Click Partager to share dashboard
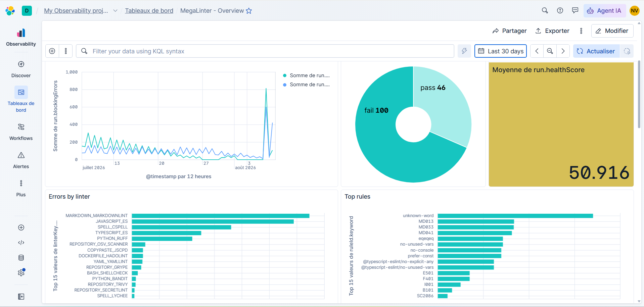This screenshot has width=644, height=307. pyautogui.click(x=509, y=31)
